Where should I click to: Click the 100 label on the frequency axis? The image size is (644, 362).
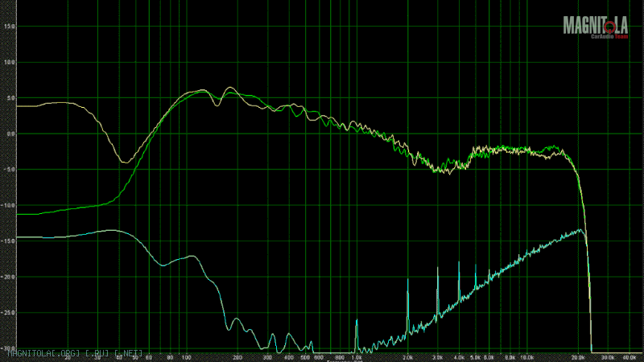(186, 356)
